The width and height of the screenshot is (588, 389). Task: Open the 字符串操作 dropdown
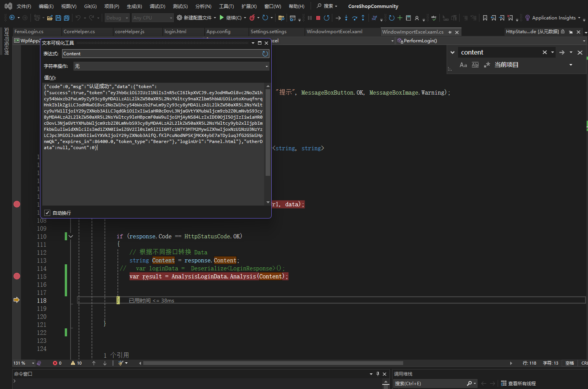click(171, 66)
